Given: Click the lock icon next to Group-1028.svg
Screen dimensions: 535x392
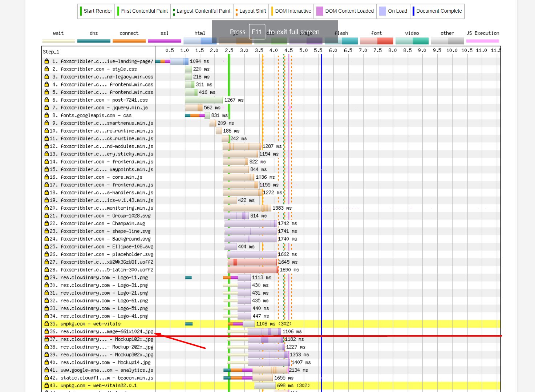Looking at the screenshot, I should pyautogui.click(x=46, y=216).
